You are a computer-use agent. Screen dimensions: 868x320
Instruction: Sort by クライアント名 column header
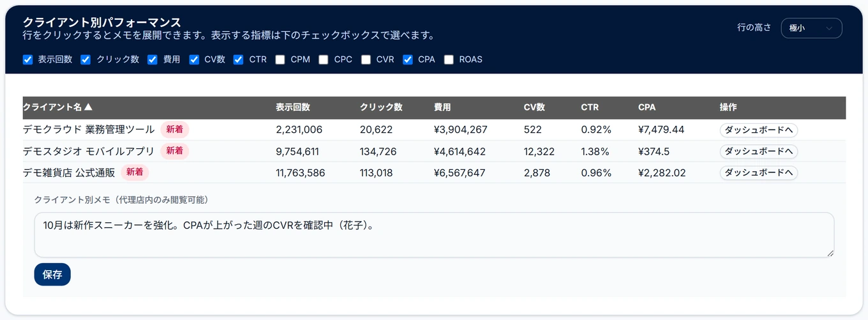coord(57,107)
